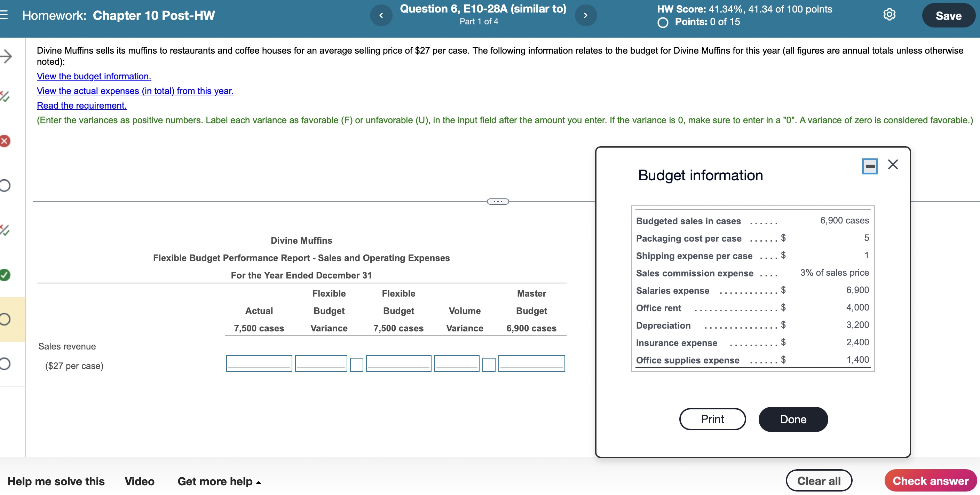Select the incorrect question red X icon
This screenshot has height=495, width=980.
tap(5, 141)
